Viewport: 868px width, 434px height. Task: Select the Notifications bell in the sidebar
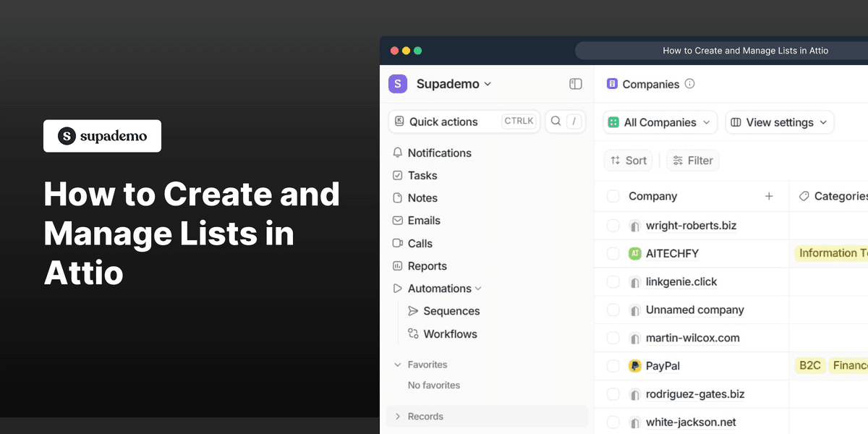click(x=397, y=153)
